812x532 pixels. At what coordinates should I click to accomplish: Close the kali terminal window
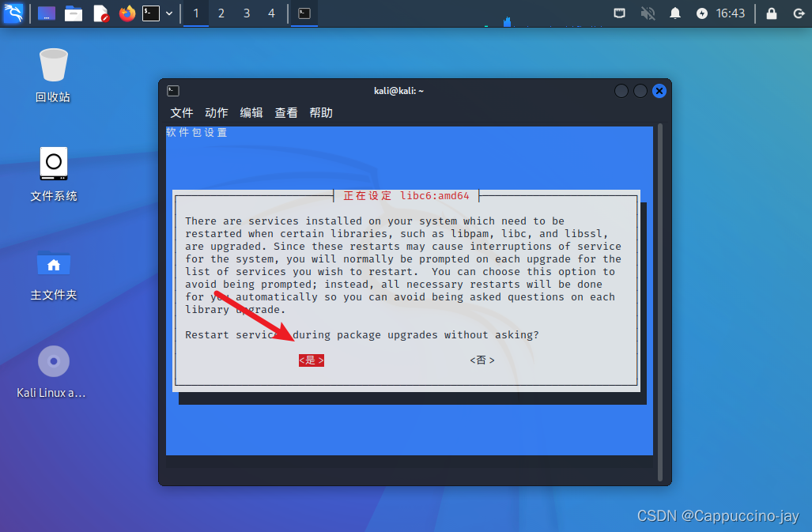(659, 91)
